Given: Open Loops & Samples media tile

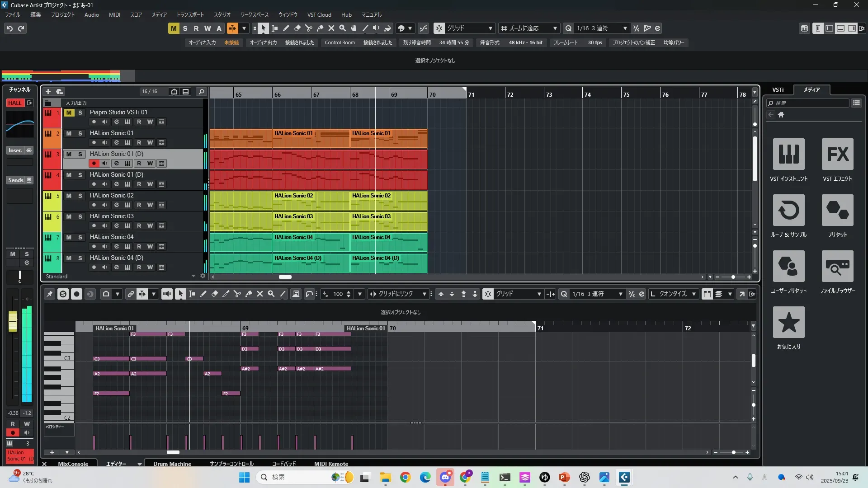Looking at the screenshot, I should click(788, 210).
